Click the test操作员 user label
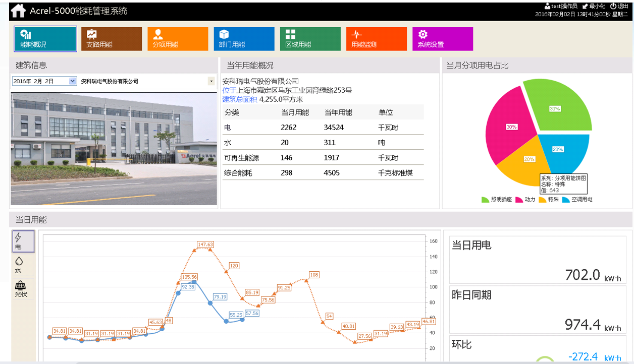Viewport: 634px width, 364px height. click(x=560, y=6)
